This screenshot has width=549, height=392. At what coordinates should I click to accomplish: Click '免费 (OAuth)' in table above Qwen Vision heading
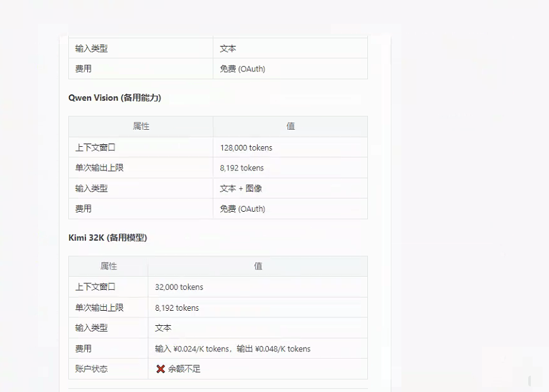[x=243, y=69]
